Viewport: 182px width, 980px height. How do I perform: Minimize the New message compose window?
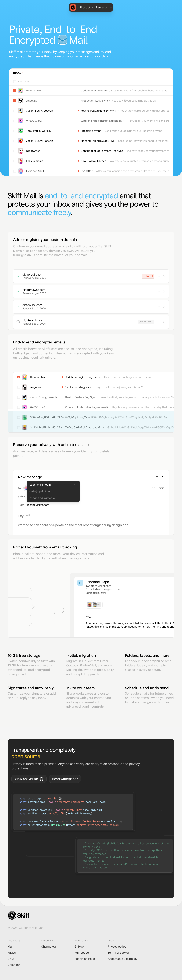[157, 476]
